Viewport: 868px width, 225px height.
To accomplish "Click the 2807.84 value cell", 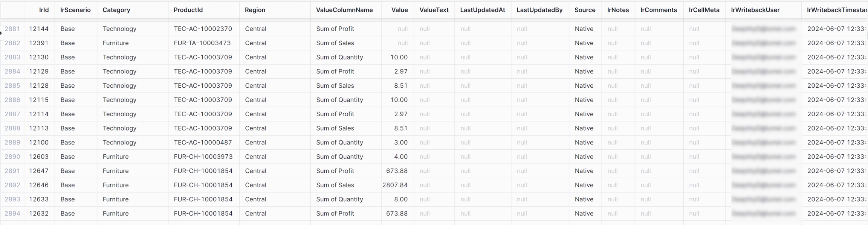I will click(x=395, y=185).
